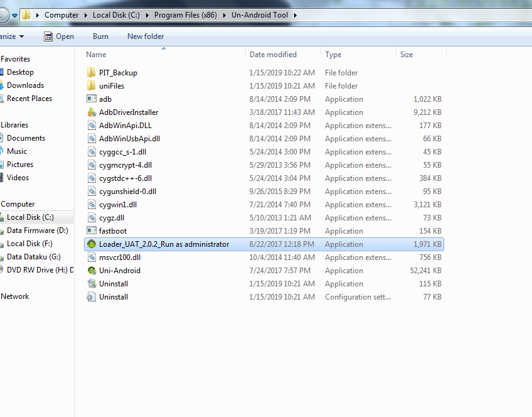Select the Uni-Android file name
This screenshot has width=532, height=417.
[x=120, y=270]
